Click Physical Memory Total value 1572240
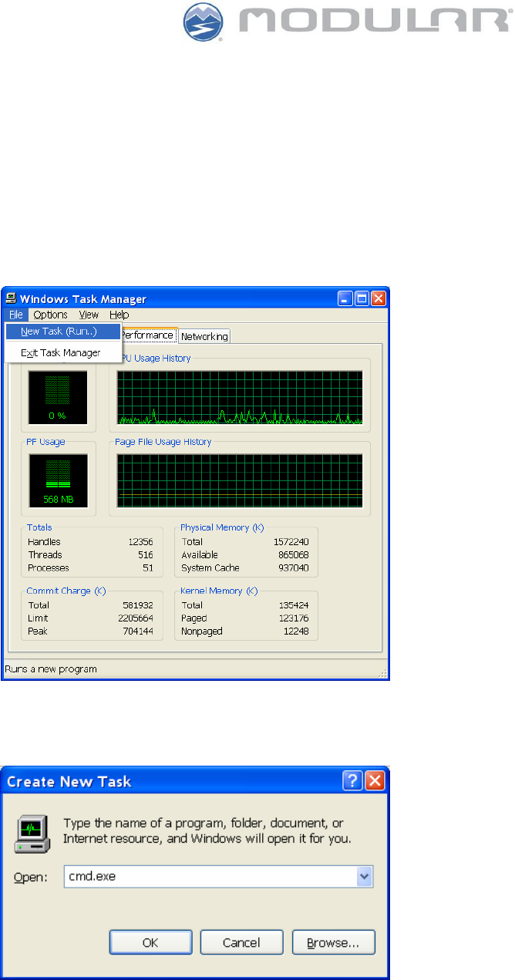515x980 pixels. (291, 542)
